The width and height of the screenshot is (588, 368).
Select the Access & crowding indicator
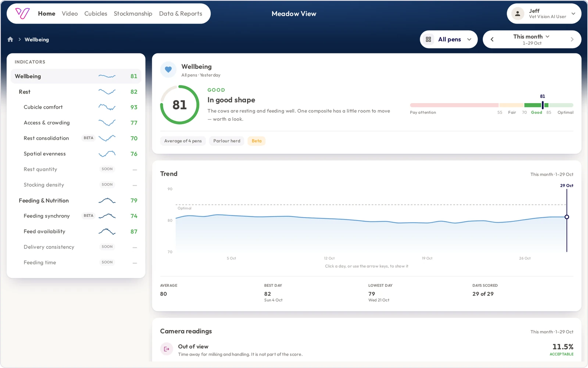coord(76,123)
